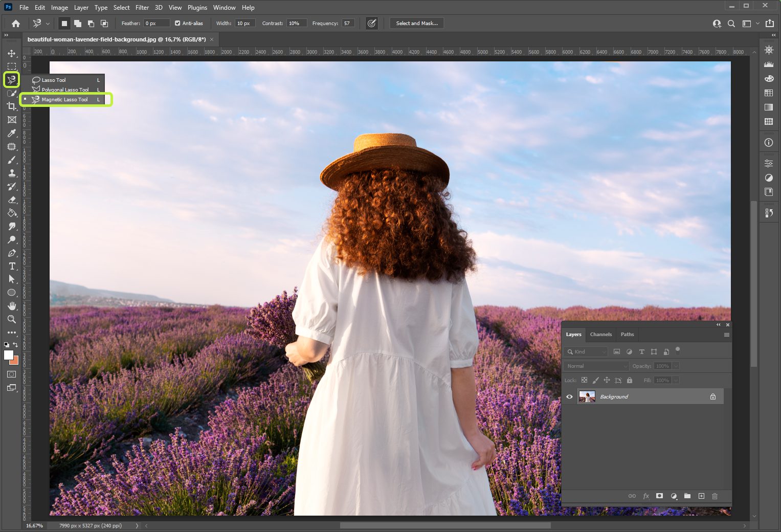Image resolution: width=781 pixels, height=532 pixels.
Task: Toggle layer filtering switch on or off
Action: click(678, 350)
